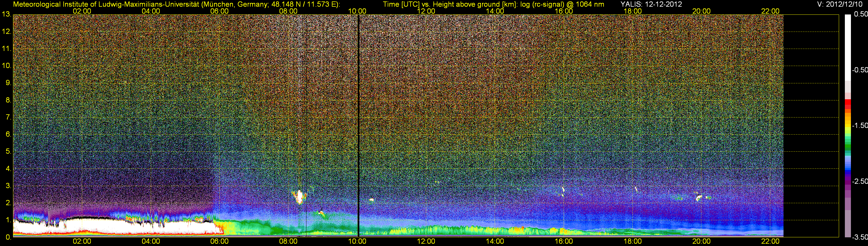Click the height axis label '3.'

coord(8,186)
